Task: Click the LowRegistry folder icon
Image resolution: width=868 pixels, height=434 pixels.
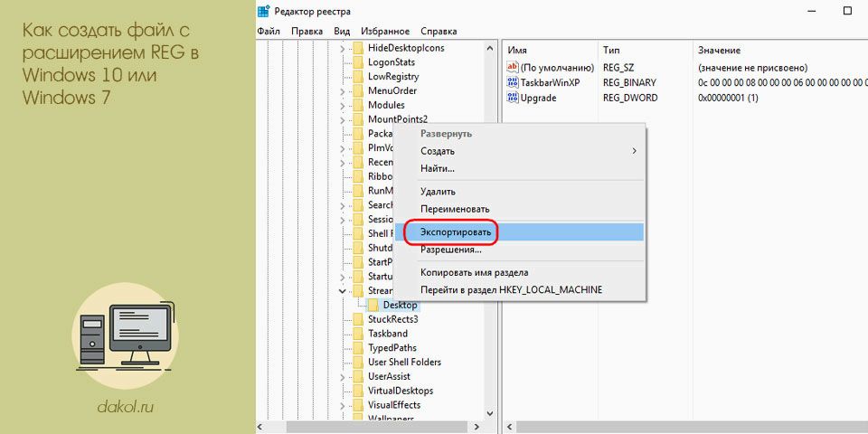Action: tap(358, 76)
